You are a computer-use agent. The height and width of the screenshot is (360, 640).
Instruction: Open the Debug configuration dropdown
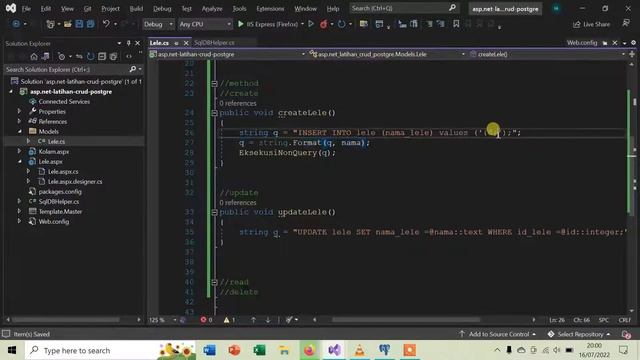158,24
